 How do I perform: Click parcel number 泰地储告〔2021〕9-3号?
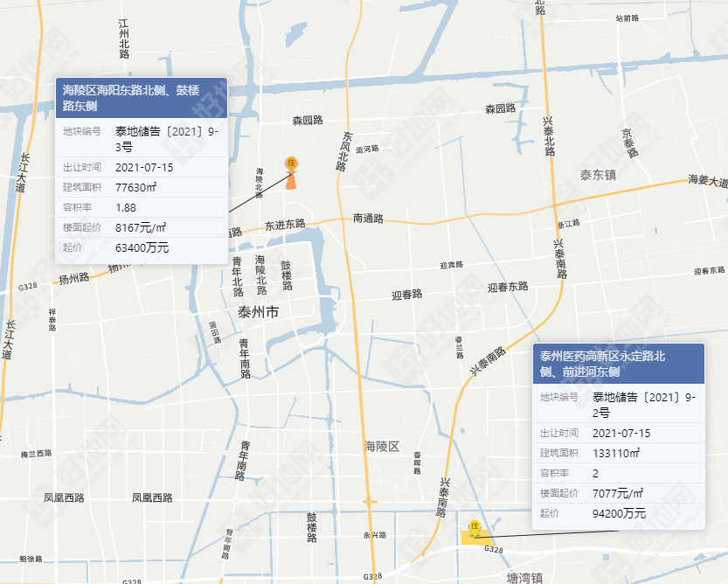[x=169, y=140]
